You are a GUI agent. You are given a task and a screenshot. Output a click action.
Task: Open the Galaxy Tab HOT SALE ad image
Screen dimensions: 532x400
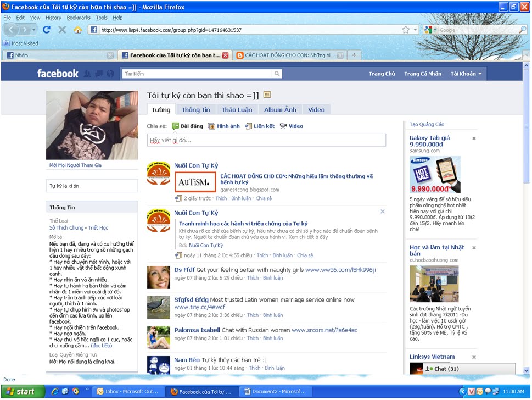pyautogui.click(x=435, y=175)
